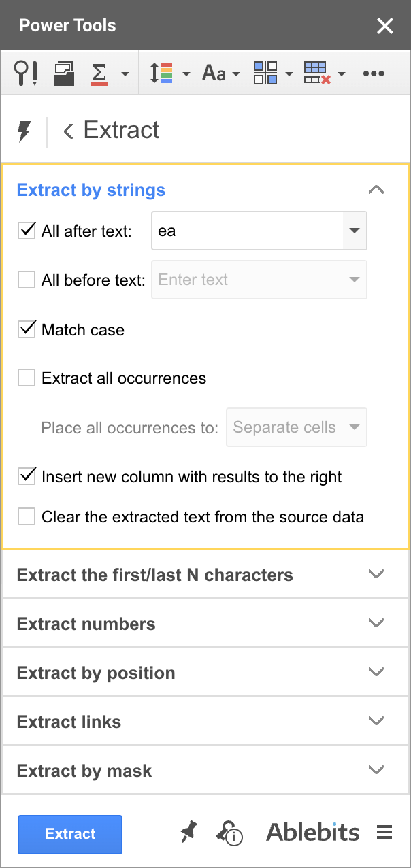Click the red Sigma formulas icon

(x=100, y=73)
